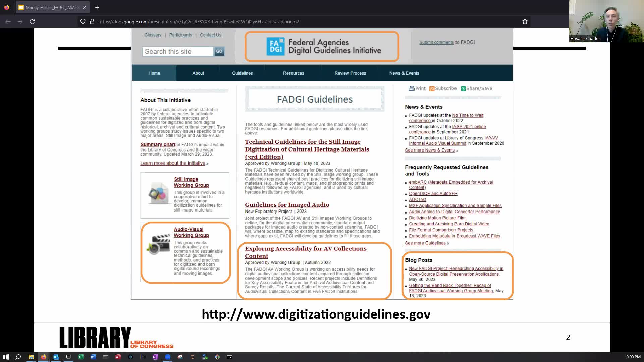Viewport: 644px width, 362px height.
Task: Open Outlook from the taskbar
Action: pyautogui.click(x=56, y=357)
